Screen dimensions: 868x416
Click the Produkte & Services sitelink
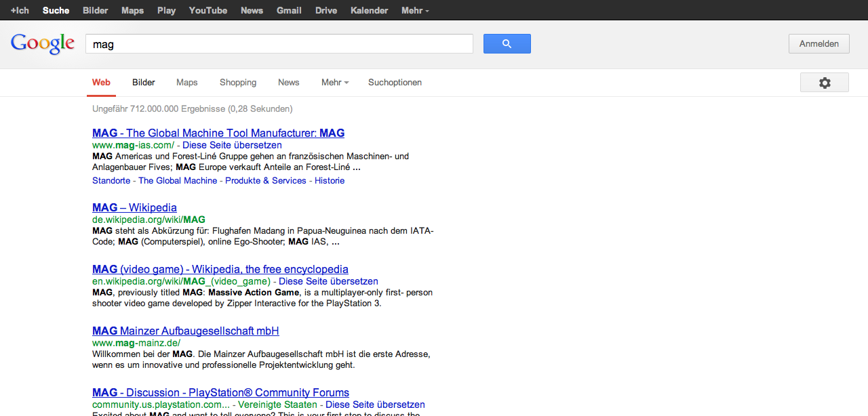266,181
